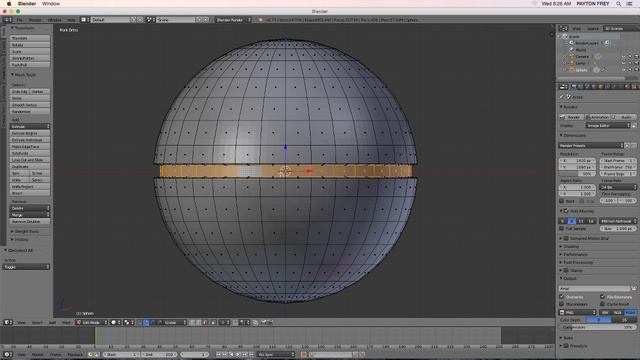Image resolution: width=640 pixels, height=360 pixels.
Task: Enable the Anti-Aliasing checkbox
Action: 566,211
